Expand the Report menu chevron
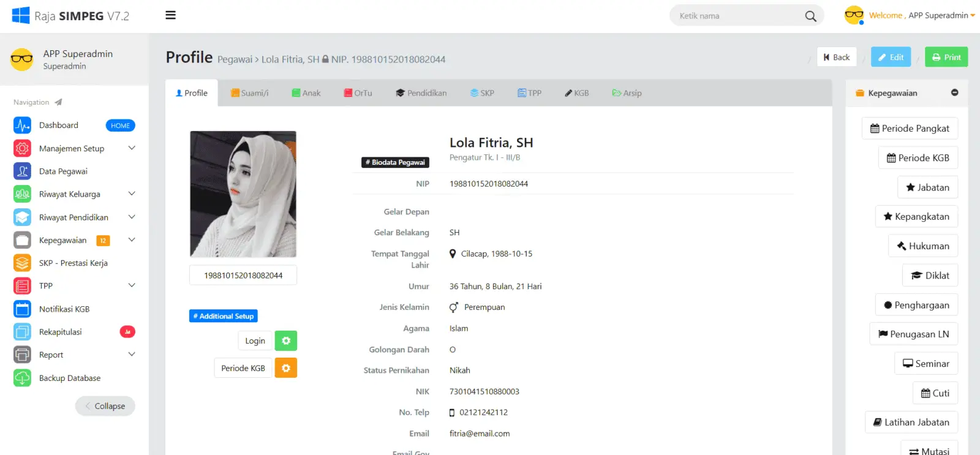 pos(132,355)
